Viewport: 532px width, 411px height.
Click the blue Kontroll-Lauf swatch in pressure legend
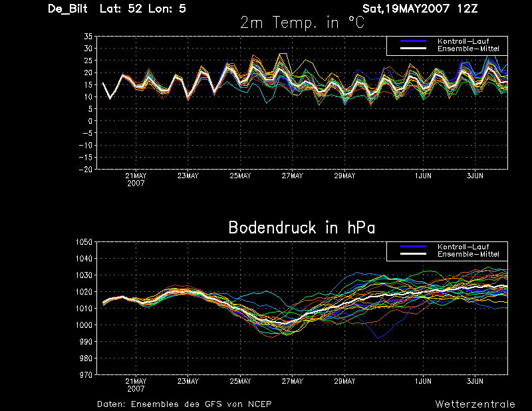click(413, 247)
